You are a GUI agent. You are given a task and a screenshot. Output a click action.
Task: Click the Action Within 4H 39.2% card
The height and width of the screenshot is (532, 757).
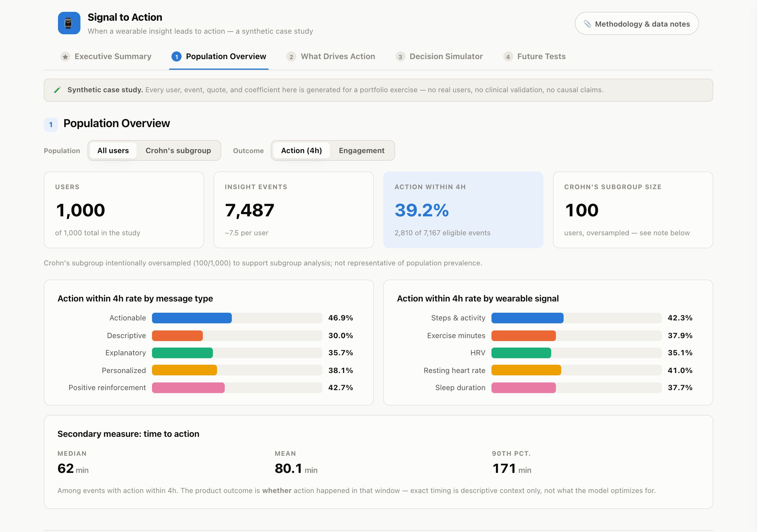pyautogui.click(x=463, y=210)
